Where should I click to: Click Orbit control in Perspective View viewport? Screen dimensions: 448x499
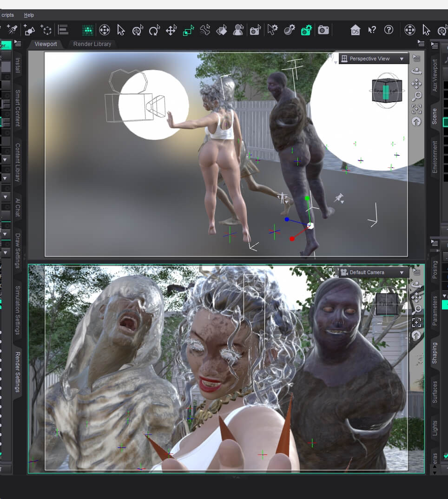[x=416, y=71]
